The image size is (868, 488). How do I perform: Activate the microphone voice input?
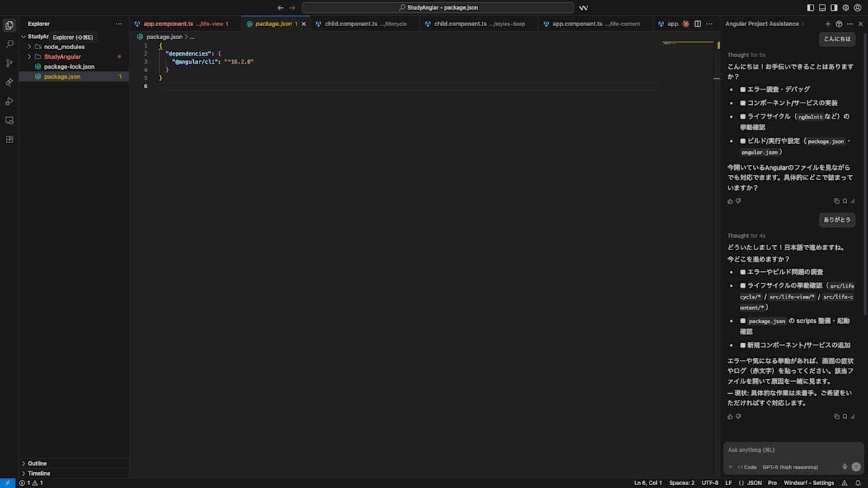845,467
